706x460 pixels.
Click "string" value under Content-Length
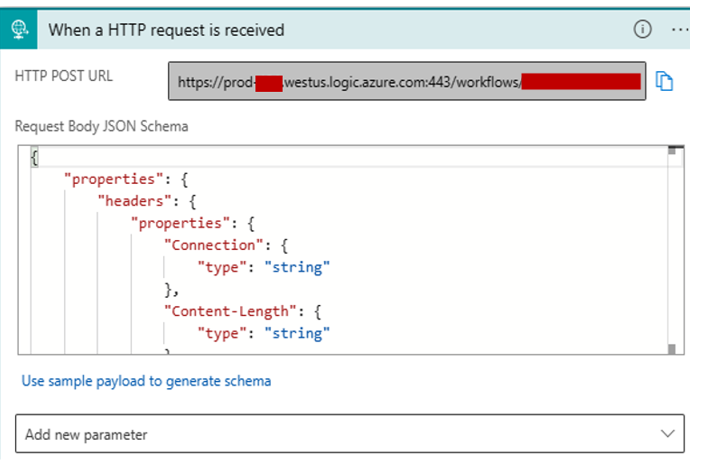click(x=297, y=334)
